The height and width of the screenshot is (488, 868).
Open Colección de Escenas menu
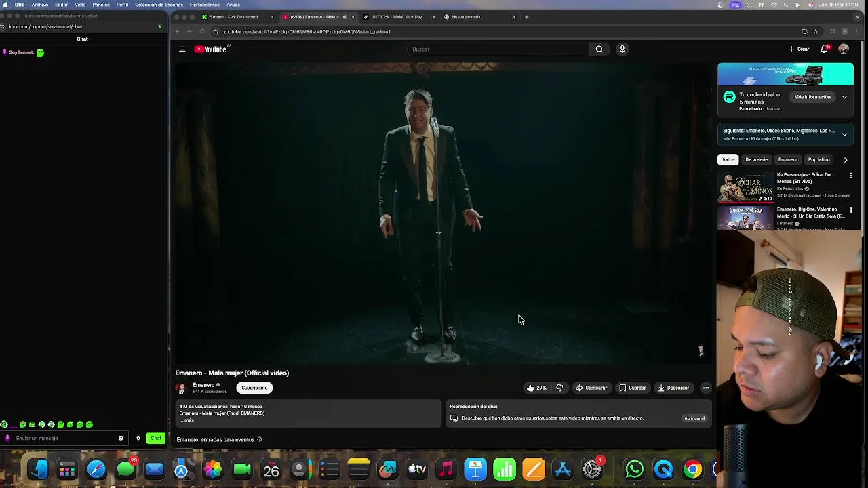point(159,5)
